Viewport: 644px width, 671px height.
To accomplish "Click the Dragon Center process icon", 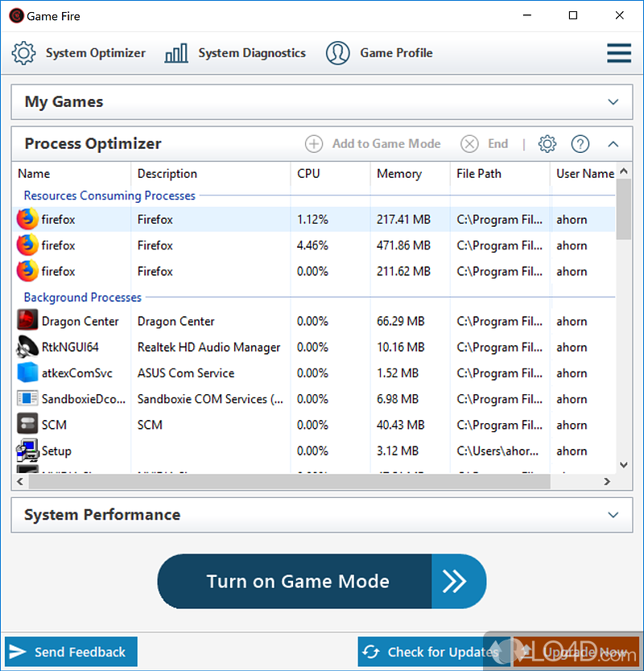I will click(27, 319).
